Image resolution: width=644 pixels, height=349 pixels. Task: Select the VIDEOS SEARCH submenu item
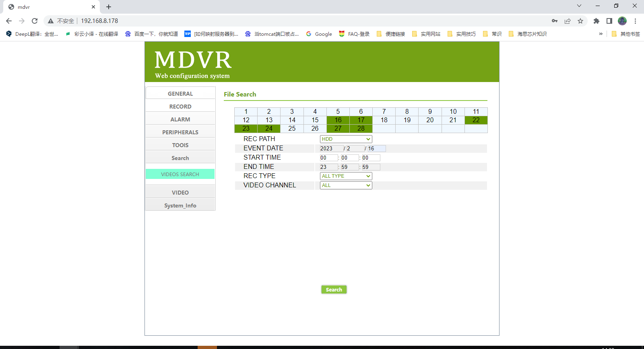[x=180, y=174]
